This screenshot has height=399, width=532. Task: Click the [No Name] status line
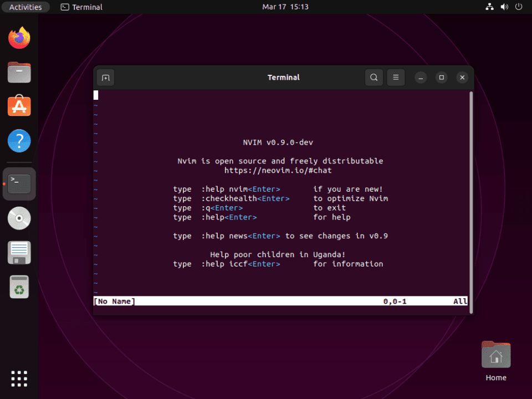click(114, 301)
